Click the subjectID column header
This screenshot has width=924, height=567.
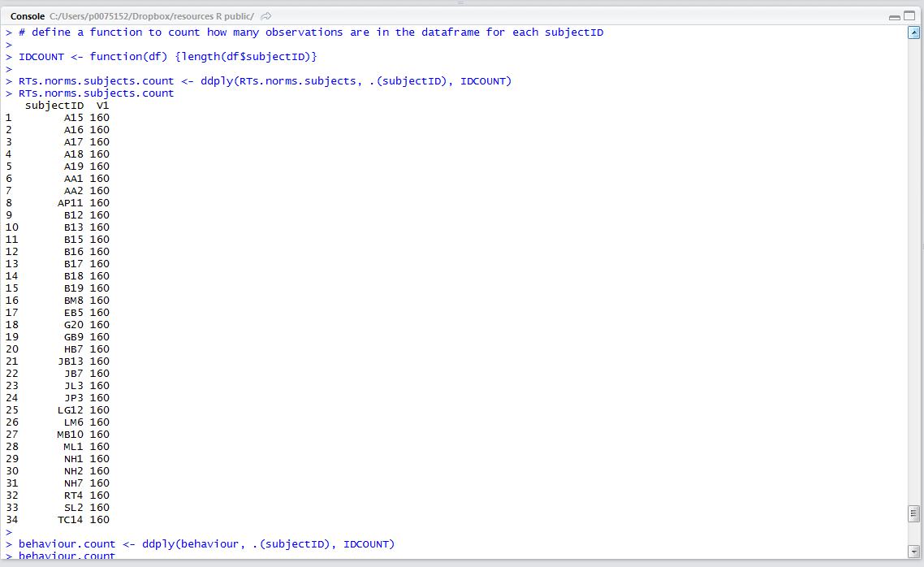54,106
